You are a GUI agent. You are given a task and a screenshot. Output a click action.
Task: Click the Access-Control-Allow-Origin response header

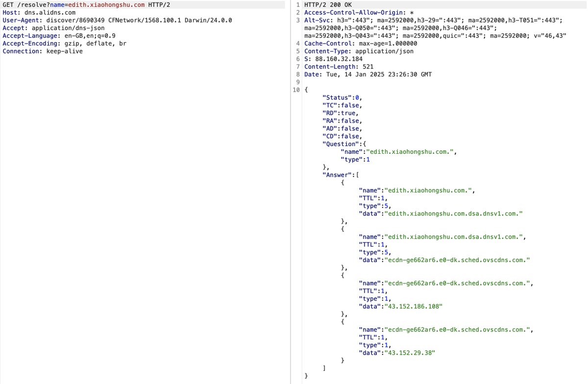[359, 12]
